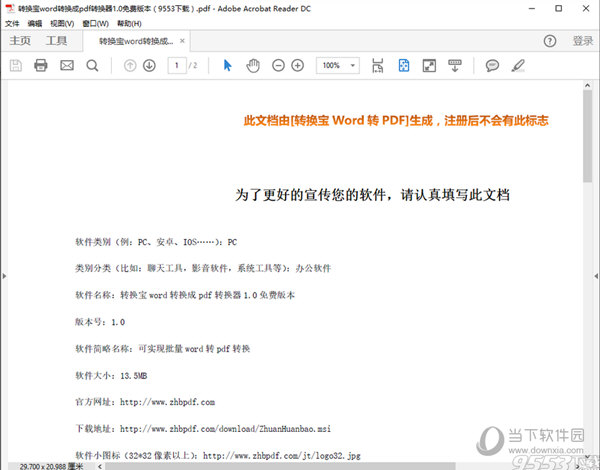Open the Find text magnifier icon
Image resolution: width=600 pixels, height=470 pixels.
pyautogui.click(x=92, y=65)
